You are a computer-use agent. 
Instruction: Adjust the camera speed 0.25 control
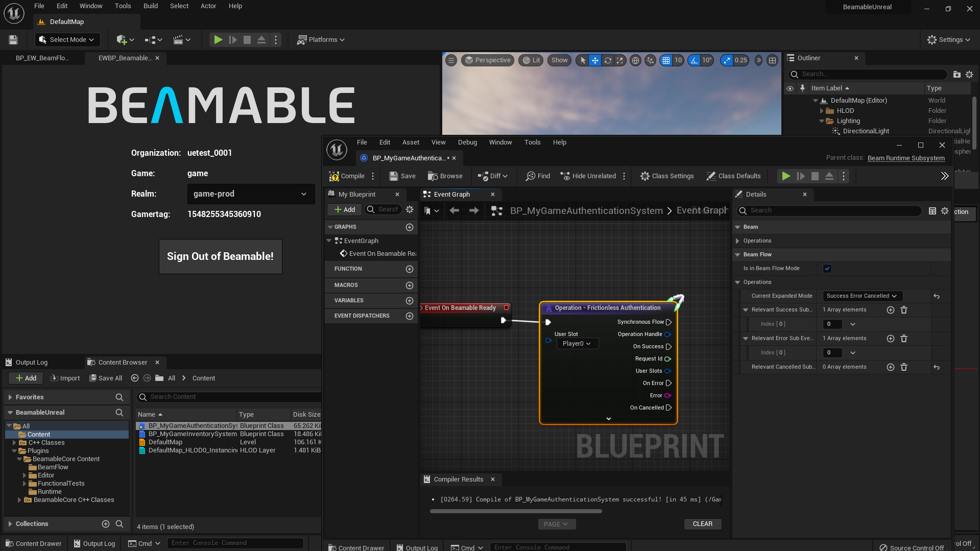734,60
